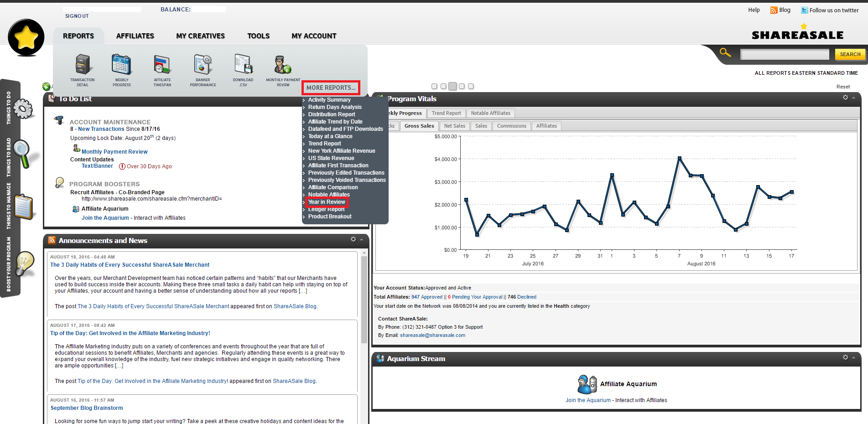This screenshot has width=868, height=424.
Task: Open the Things To Do gear icon
Action: coord(23,109)
